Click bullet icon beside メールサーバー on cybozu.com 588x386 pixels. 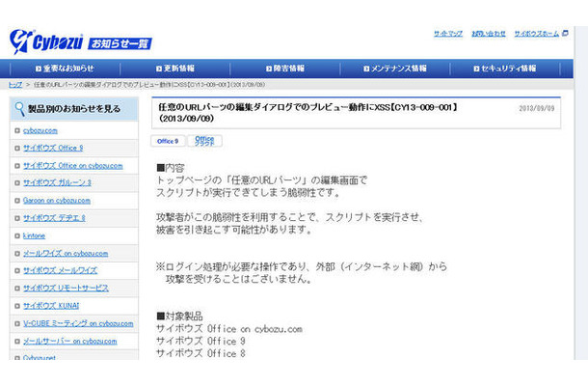pos(17,342)
